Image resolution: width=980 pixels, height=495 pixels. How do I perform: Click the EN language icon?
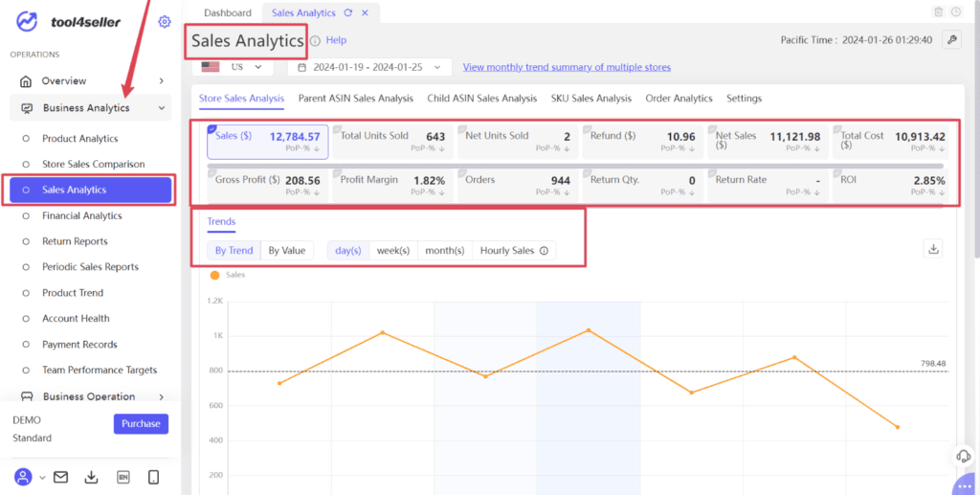point(123,478)
